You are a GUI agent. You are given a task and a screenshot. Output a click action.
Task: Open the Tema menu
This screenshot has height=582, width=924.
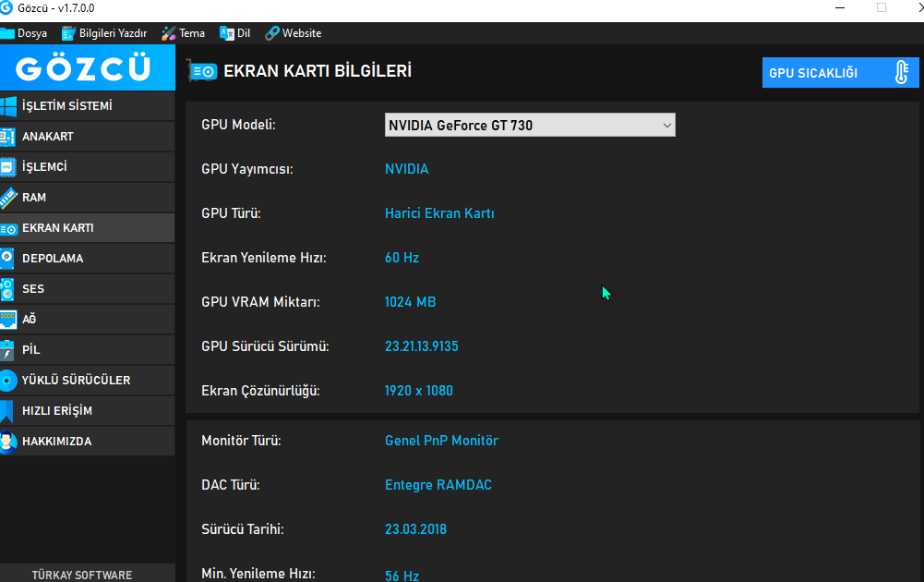(184, 33)
